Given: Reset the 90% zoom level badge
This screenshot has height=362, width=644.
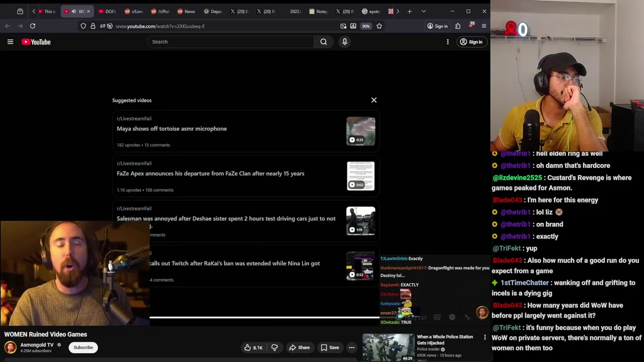Looking at the screenshot, I should 366,26.
